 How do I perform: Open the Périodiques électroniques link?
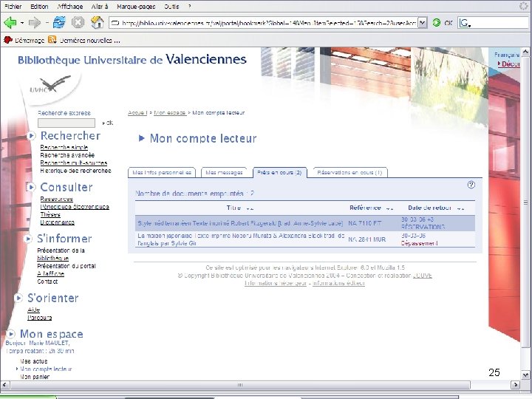75,207
